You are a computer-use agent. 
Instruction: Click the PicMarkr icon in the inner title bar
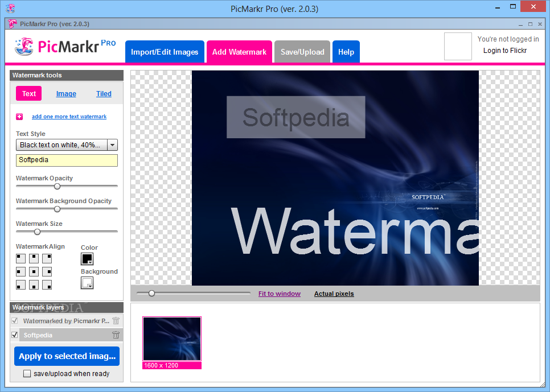13,24
